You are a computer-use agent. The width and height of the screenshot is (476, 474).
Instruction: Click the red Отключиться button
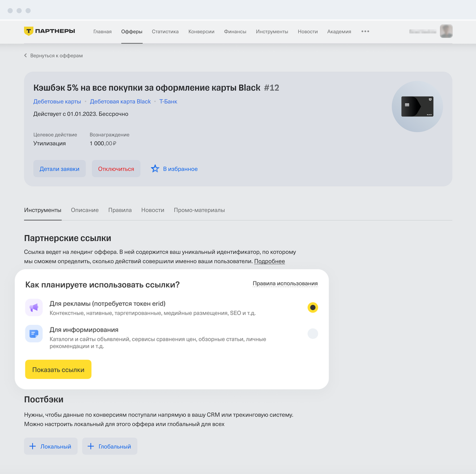click(x=116, y=169)
